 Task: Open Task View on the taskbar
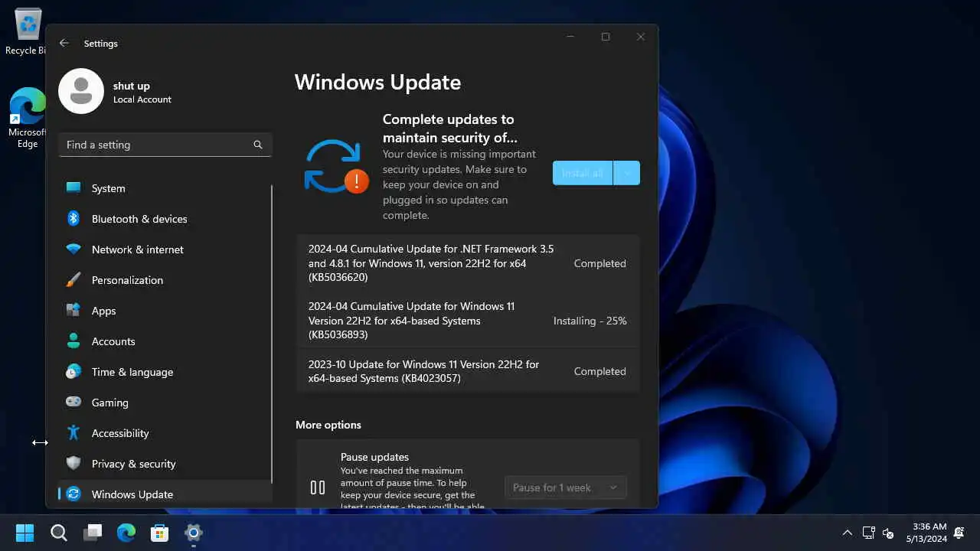(x=93, y=533)
